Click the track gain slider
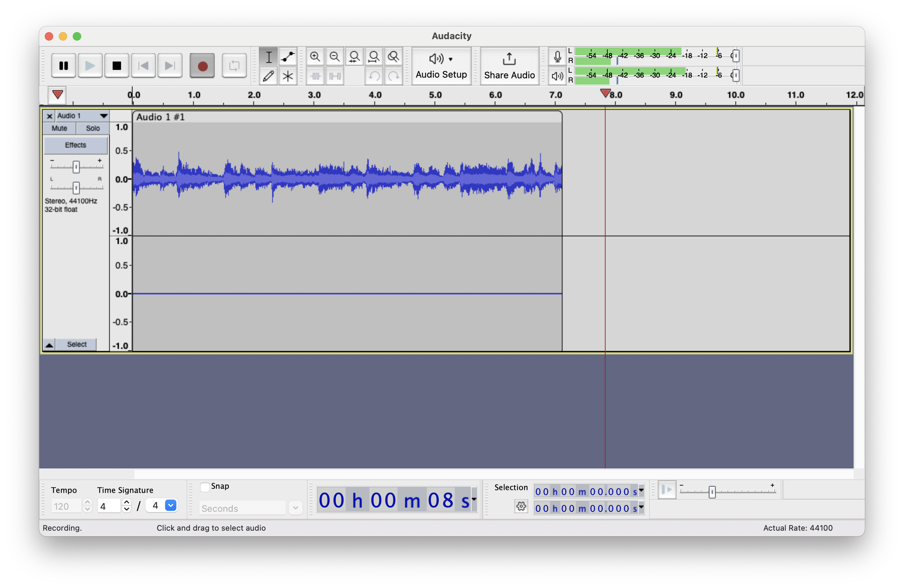Image resolution: width=904 pixels, height=588 pixels. click(76, 167)
